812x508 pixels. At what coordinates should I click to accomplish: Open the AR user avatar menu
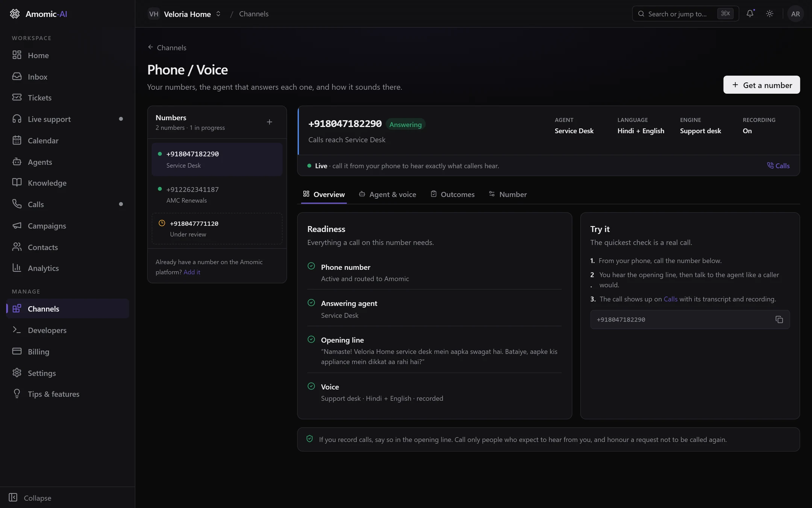pos(795,14)
